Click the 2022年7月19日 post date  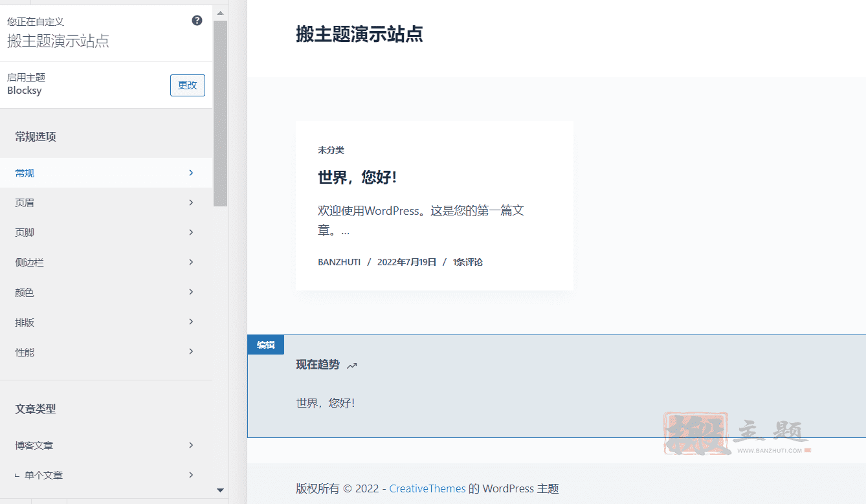406,262
